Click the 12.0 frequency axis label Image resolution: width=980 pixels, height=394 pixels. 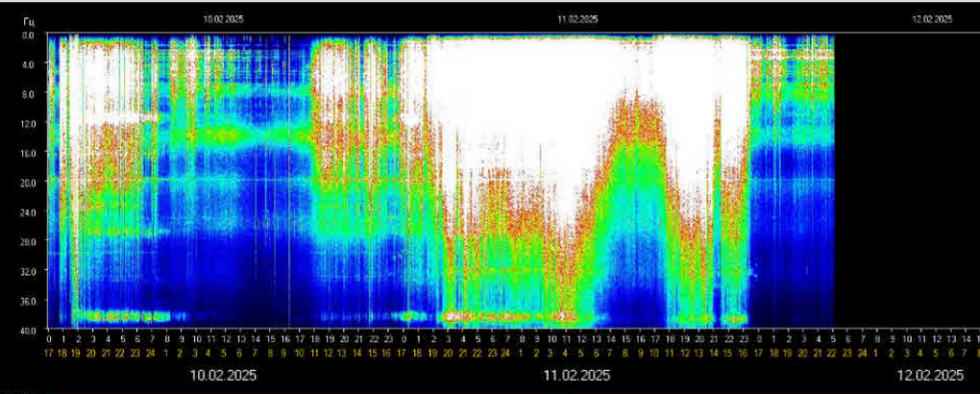(28, 123)
